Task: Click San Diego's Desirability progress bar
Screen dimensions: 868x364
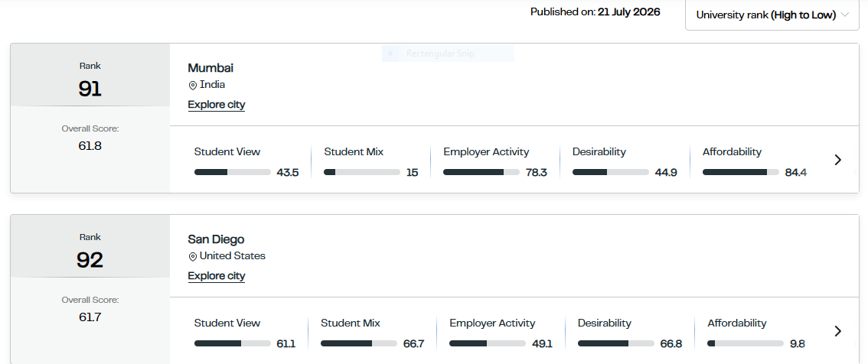Action: pyautogui.click(x=616, y=343)
